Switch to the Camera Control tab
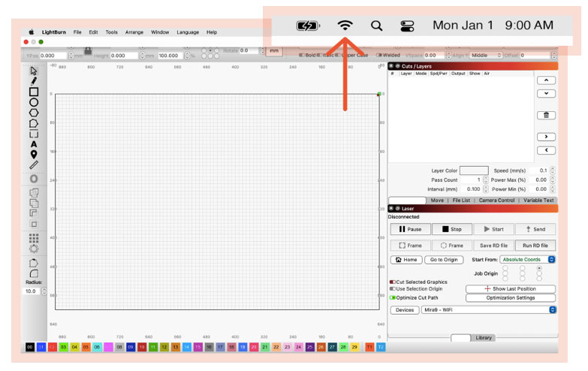588x371 pixels. click(496, 201)
